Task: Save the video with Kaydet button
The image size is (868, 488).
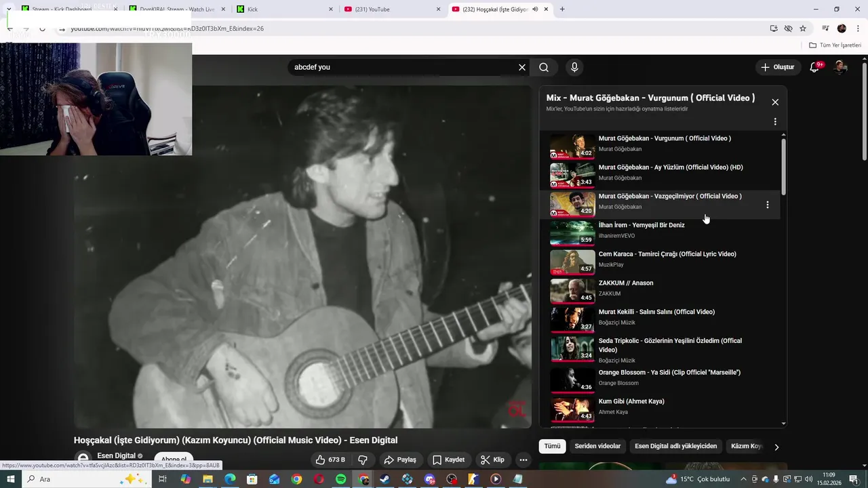Action: point(449,460)
